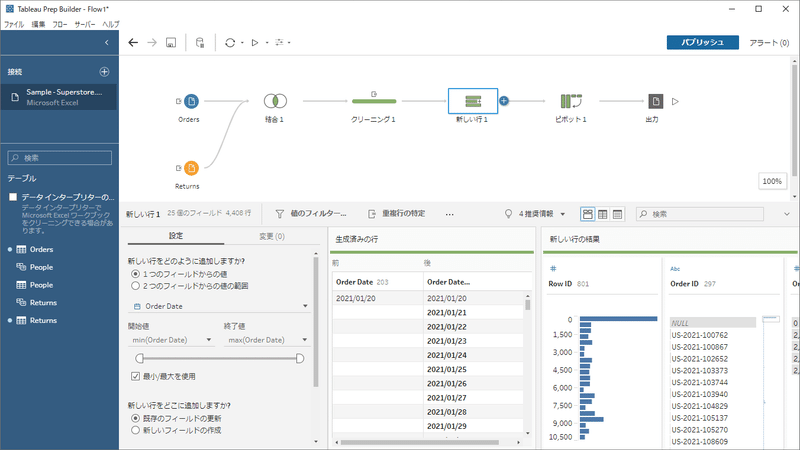Click the 2021/01/25 generated row
This screenshot has height=450, width=800.
[446, 369]
